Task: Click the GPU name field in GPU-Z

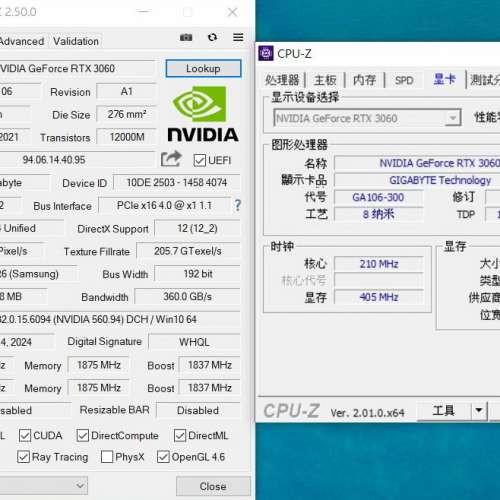Action: click(77, 69)
